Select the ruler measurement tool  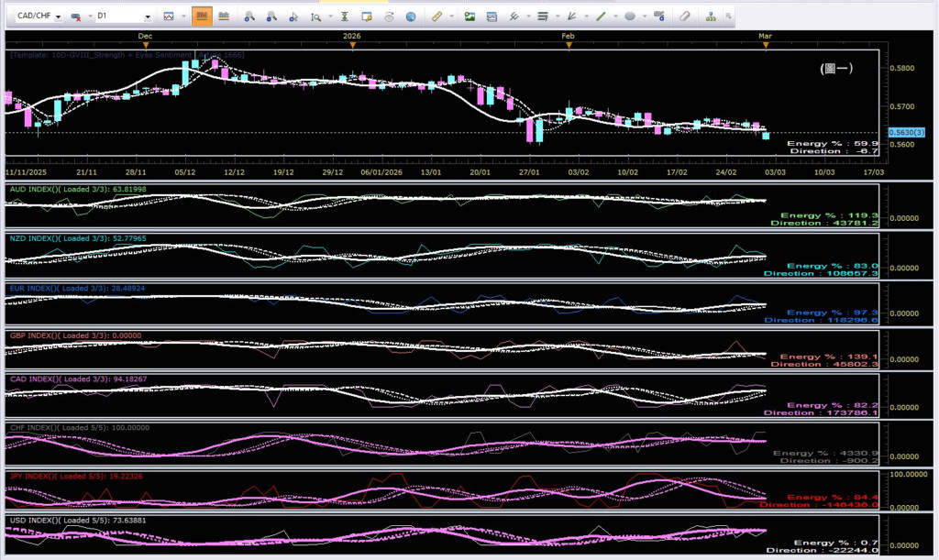point(436,16)
